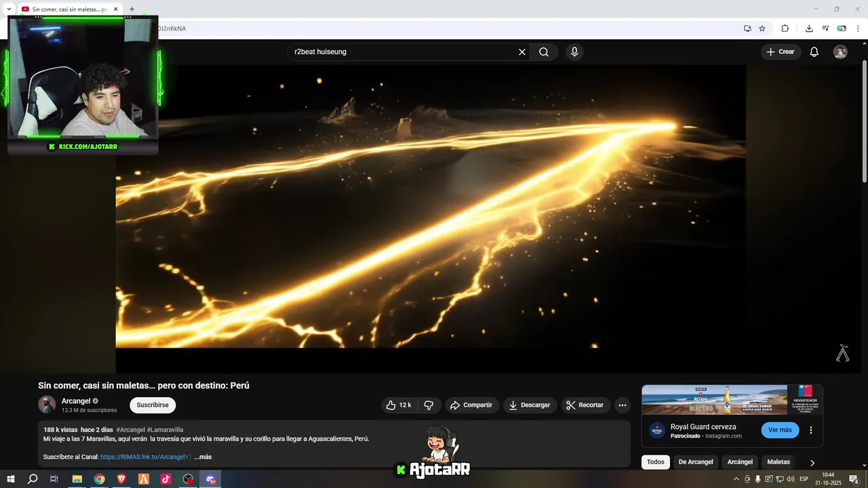Click the Crear button
The image size is (868, 488).
781,52
